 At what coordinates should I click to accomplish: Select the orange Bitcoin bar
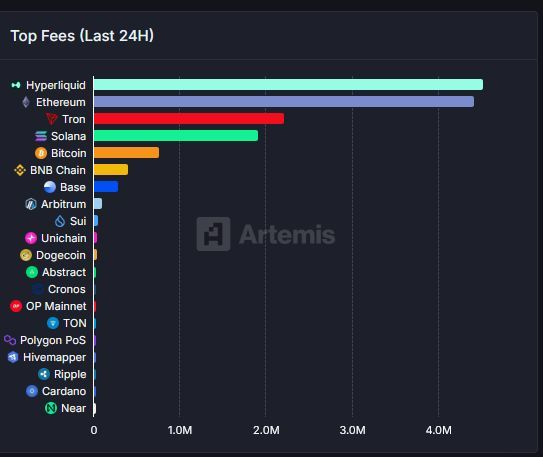click(126, 153)
